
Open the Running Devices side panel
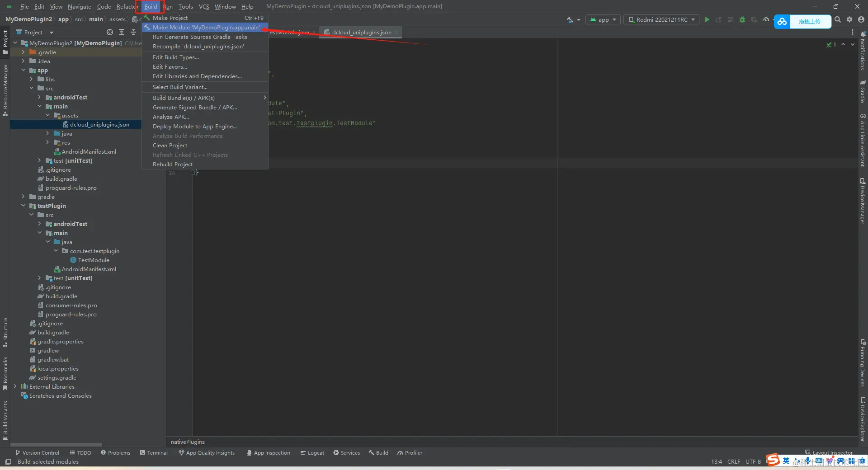click(x=863, y=363)
